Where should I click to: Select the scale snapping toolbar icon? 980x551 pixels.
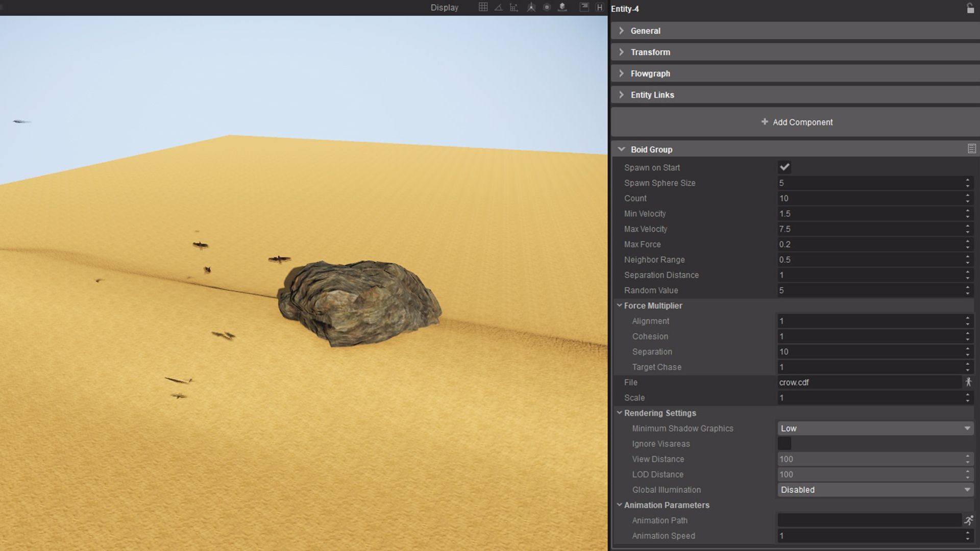point(514,7)
